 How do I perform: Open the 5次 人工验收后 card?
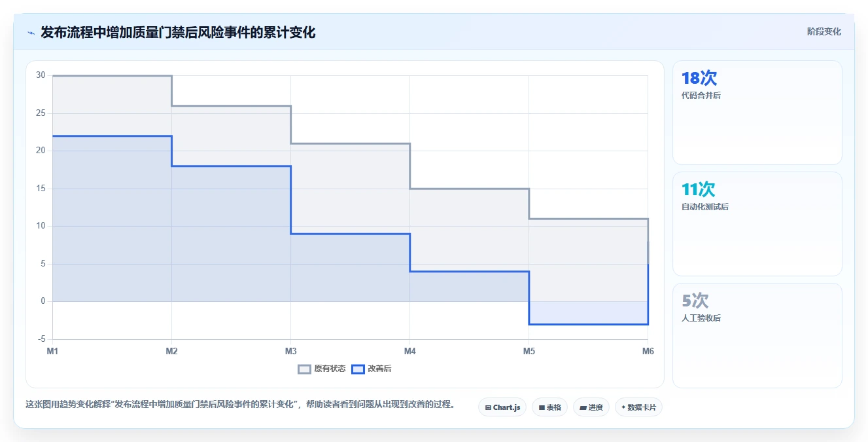pos(757,335)
